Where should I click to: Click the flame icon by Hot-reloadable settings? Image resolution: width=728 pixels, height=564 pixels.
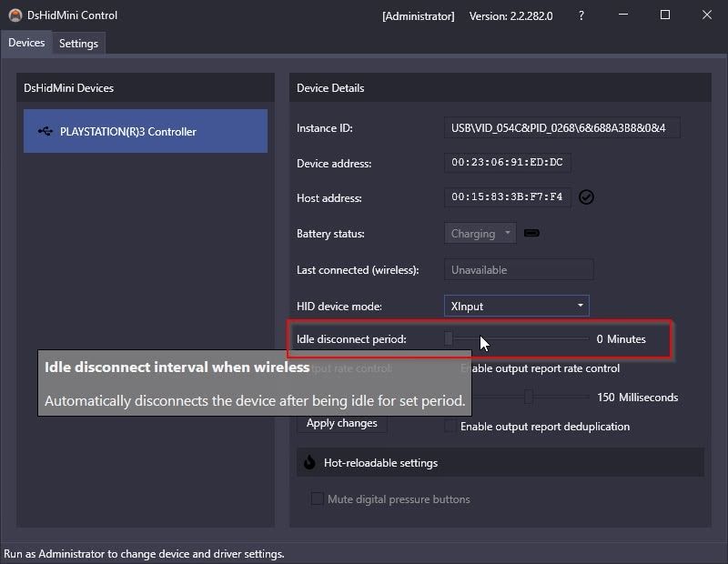(x=309, y=462)
